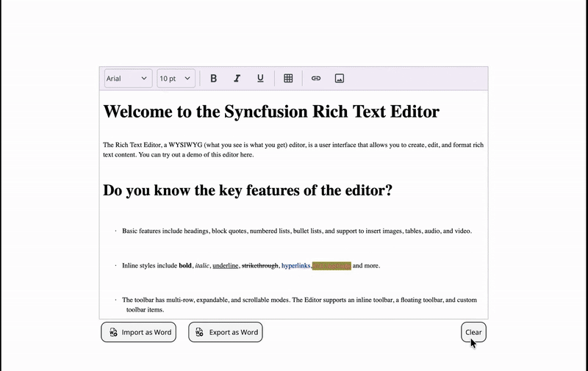Insert an image using the picture icon
Viewport: 588px width, 371px height.
coord(340,79)
